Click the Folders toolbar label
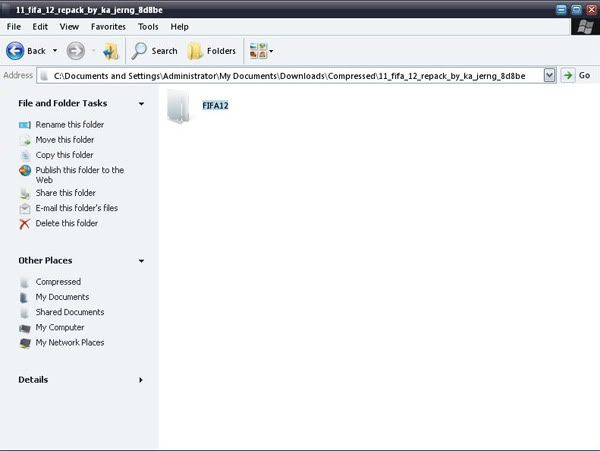This screenshot has height=451, width=600. [x=221, y=51]
